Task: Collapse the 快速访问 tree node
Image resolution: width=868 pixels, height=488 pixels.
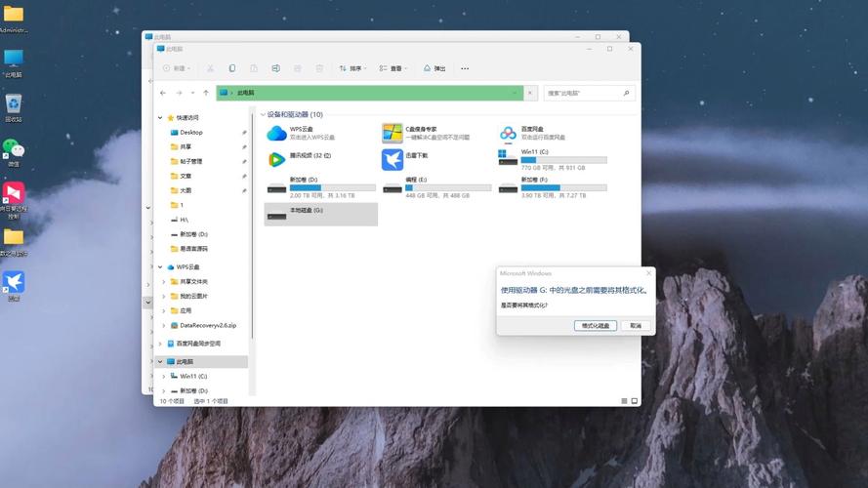Action: coord(161,117)
